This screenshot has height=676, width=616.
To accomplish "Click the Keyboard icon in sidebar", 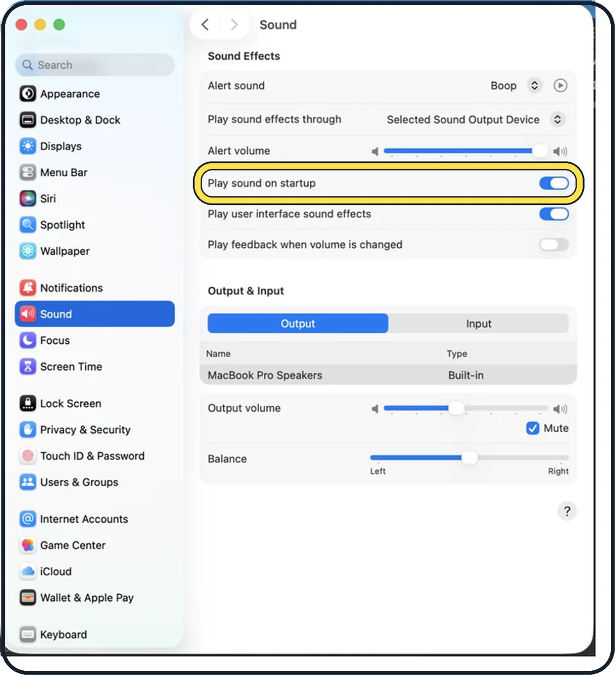I will [28, 634].
